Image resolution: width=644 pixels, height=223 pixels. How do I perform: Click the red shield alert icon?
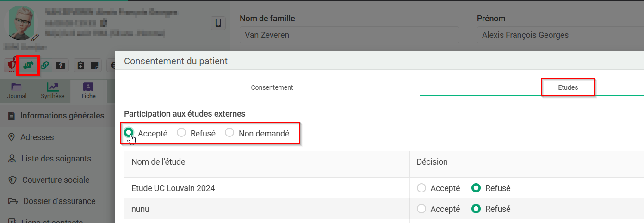pos(11,65)
